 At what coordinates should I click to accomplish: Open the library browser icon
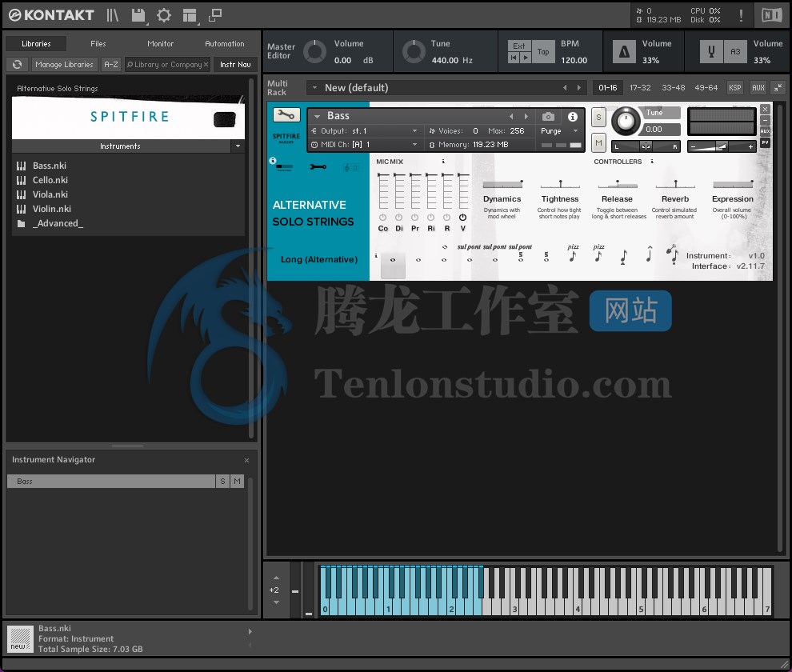tap(112, 15)
